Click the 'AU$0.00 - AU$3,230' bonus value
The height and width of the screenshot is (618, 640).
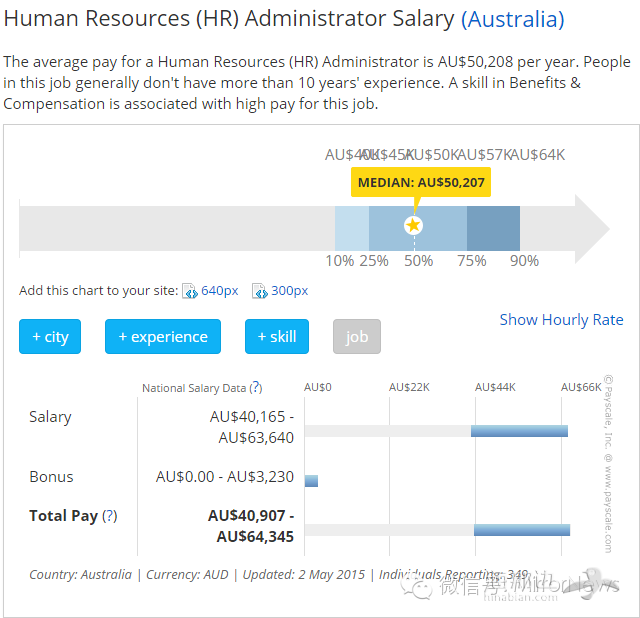coord(224,476)
